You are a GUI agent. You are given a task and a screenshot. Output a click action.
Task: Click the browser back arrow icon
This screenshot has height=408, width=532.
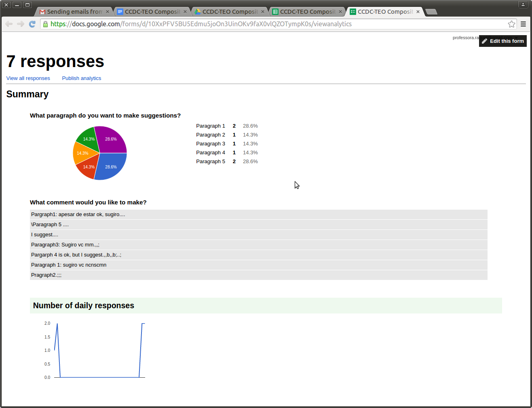coord(9,24)
